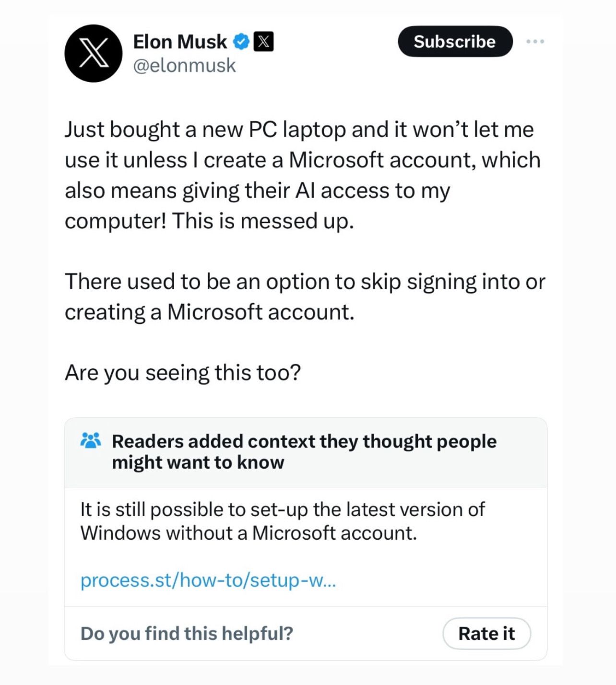This screenshot has width=616, height=685.
Task: Open the three-dot more options menu
Action: [535, 42]
